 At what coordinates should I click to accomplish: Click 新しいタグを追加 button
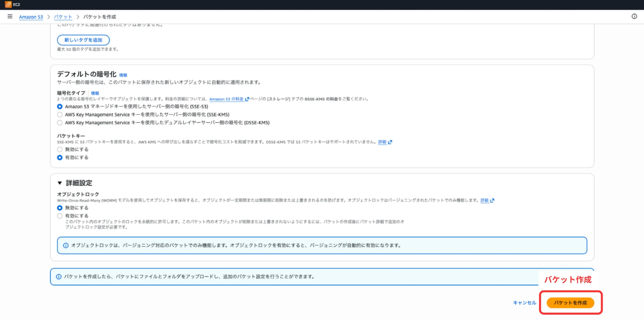pos(83,40)
